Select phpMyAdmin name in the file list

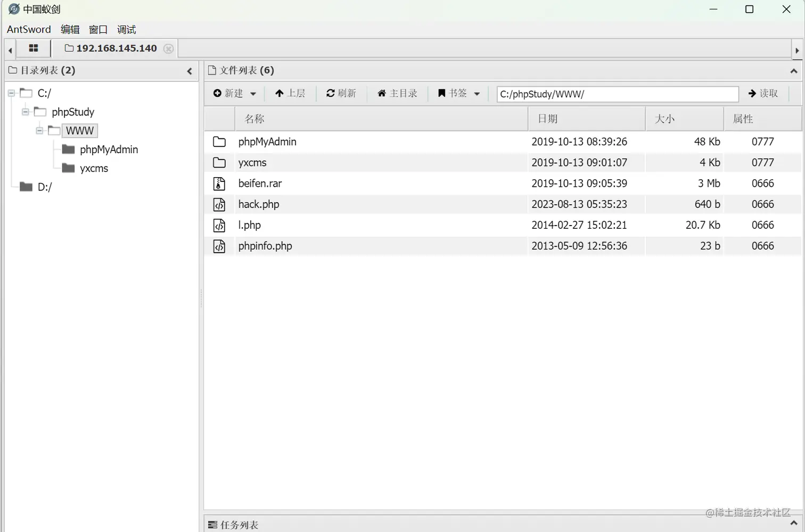(x=267, y=142)
